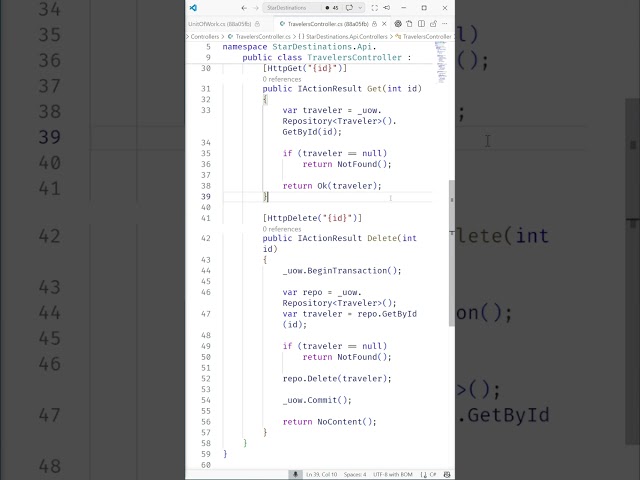Click line number 31 in gutter
This screenshot has width=640, height=480.
tap(206, 89)
